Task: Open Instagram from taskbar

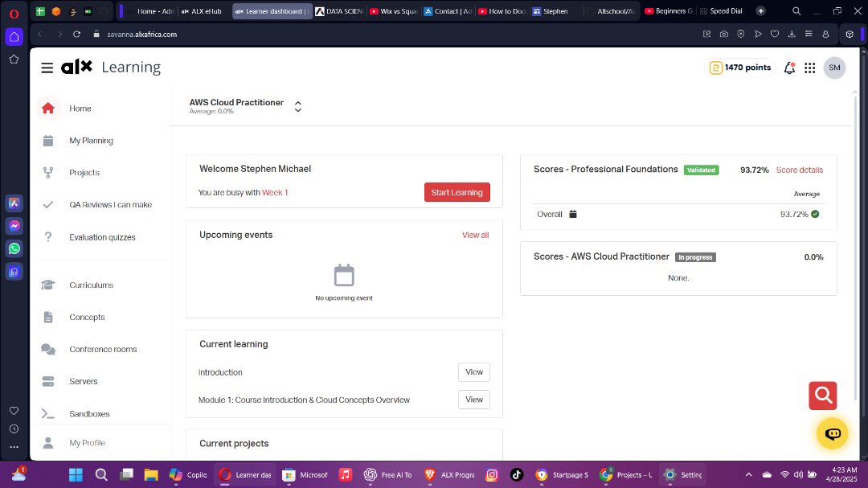Action: [492, 474]
